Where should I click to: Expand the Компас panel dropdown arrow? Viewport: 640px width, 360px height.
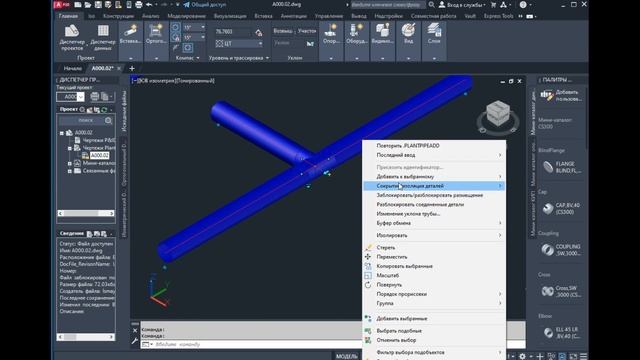coord(198,58)
